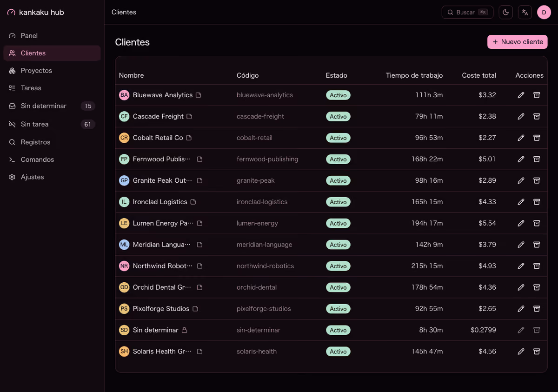Archive the Cascade Freight client
The height and width of the screenshot is (392, 558).
pos(537,116)
